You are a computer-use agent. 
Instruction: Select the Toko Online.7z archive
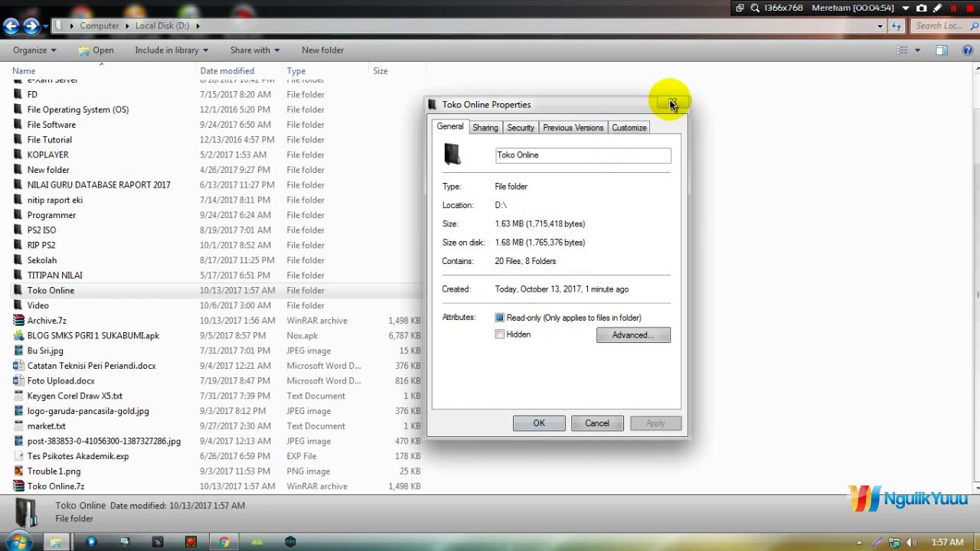coord(56,486)
